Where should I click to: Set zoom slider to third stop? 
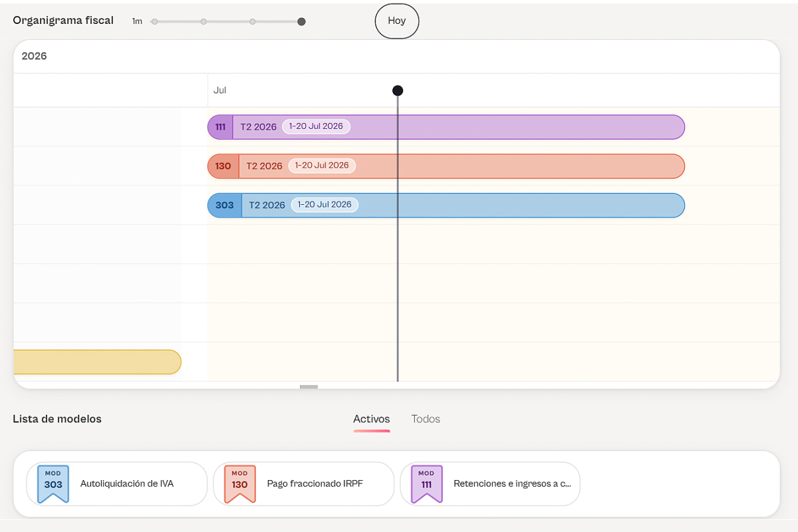253,21
